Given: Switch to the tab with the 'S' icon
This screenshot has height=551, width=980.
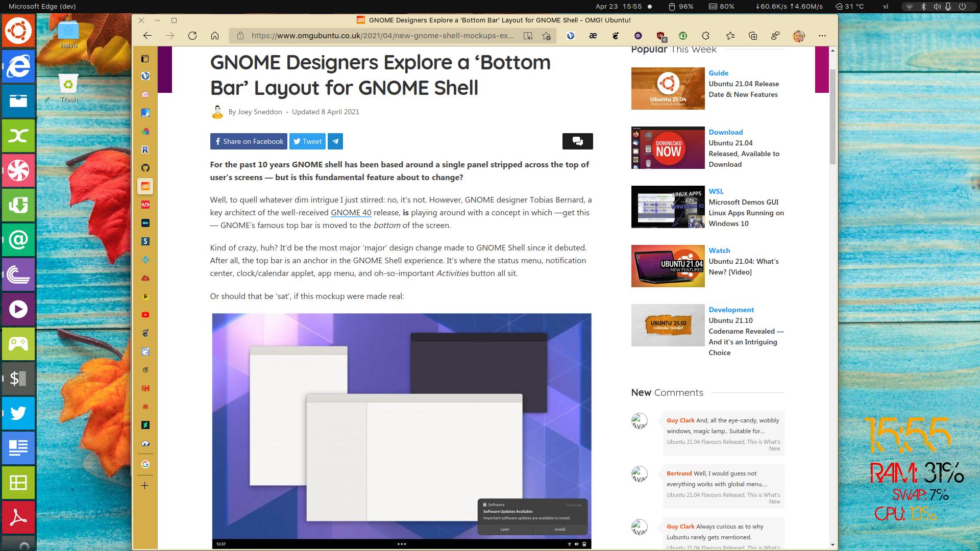Looking at the screenshot, I should 145,241.
